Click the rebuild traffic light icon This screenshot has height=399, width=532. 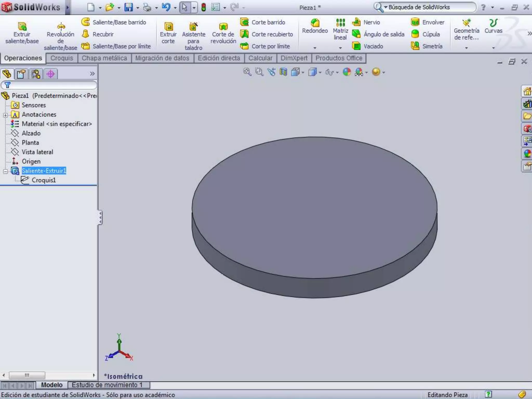[204, 7]
